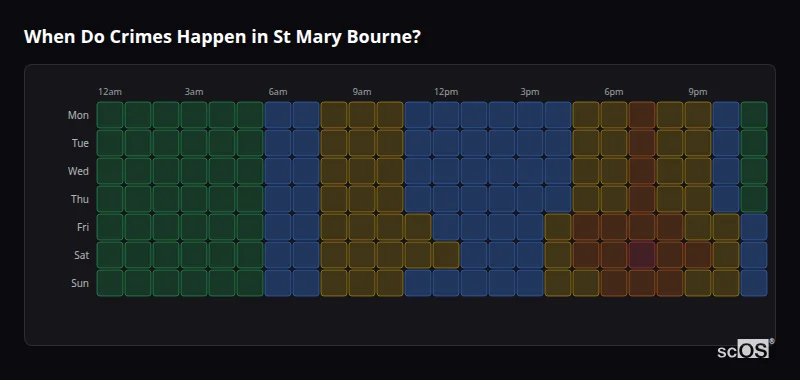Select the Monday 5pm yellow heatmap cell
Screen dimensions: 800x380
click(x=586, y=115)
